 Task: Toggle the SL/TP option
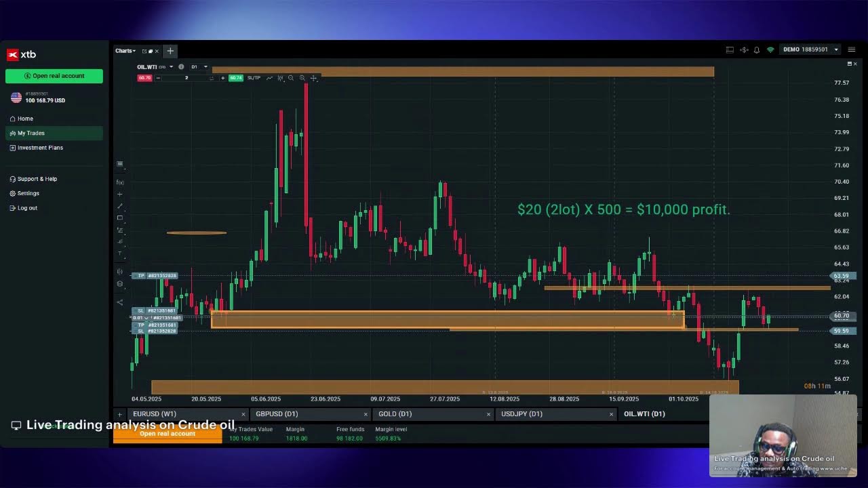pyautogui.click(x=254, y=78)
